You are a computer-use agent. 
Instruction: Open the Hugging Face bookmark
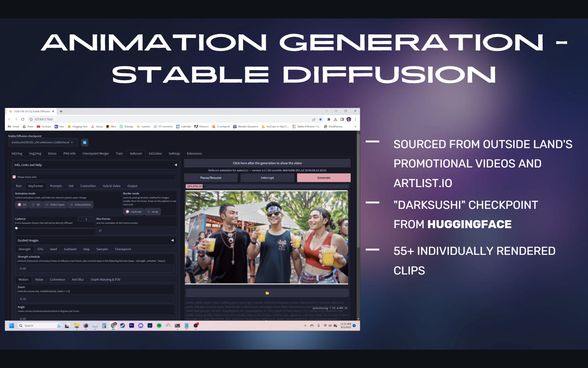click(77, 126)
